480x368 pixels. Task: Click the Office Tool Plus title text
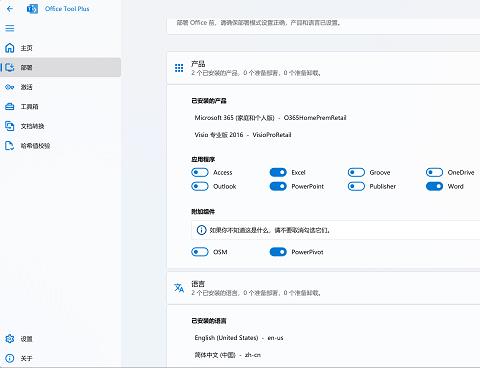(x=67, y=9)
